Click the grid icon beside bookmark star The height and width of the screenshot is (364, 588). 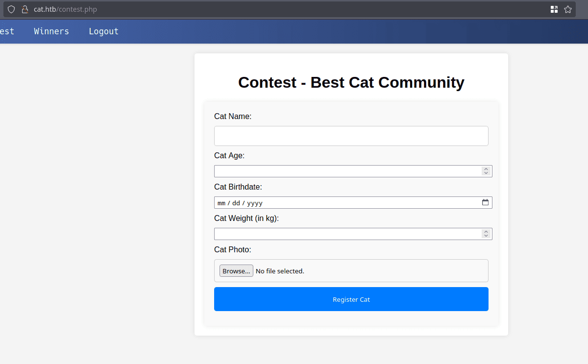(x=554, y=9)
